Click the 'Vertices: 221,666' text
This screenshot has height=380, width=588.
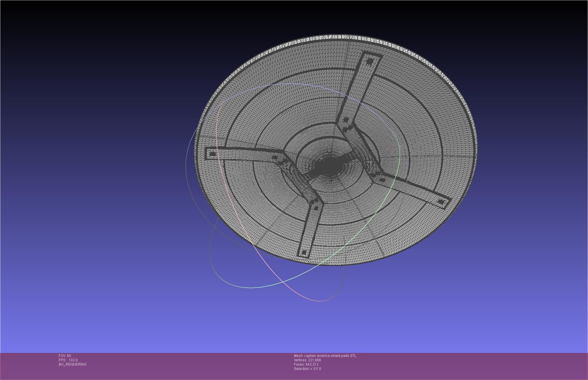(307, 360)
